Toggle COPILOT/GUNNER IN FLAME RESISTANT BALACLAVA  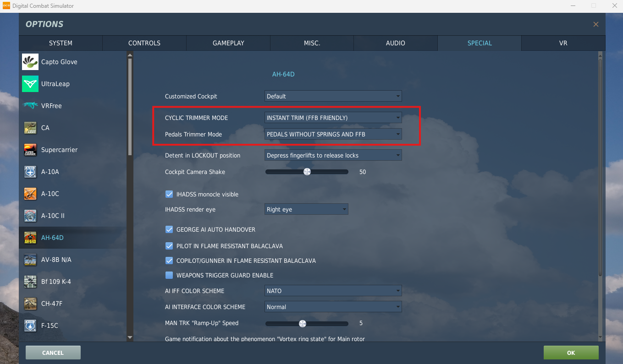pyautogui.click(x=169, y=261)
